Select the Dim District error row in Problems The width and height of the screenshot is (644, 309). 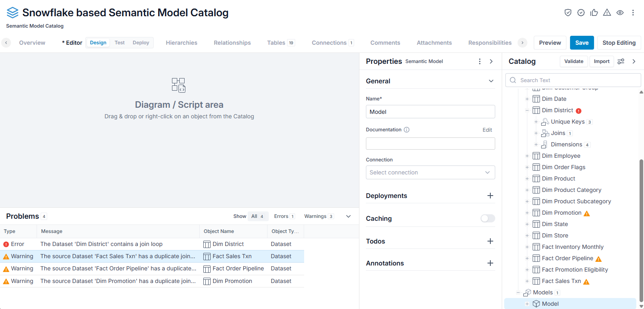pos(152,244)
